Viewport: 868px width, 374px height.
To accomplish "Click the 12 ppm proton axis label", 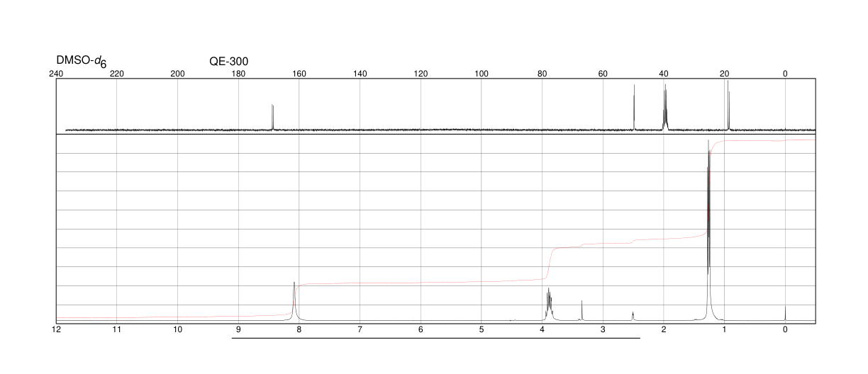I will (x=56, y=329).
